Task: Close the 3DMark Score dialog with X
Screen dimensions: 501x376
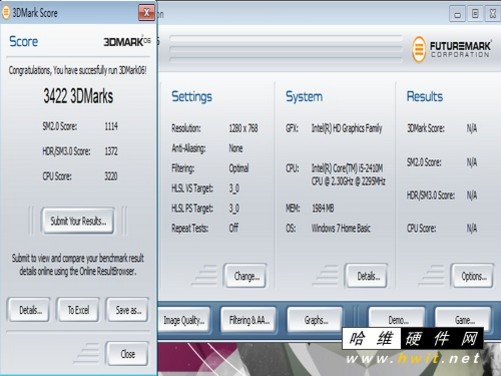Action: [146, 13]
